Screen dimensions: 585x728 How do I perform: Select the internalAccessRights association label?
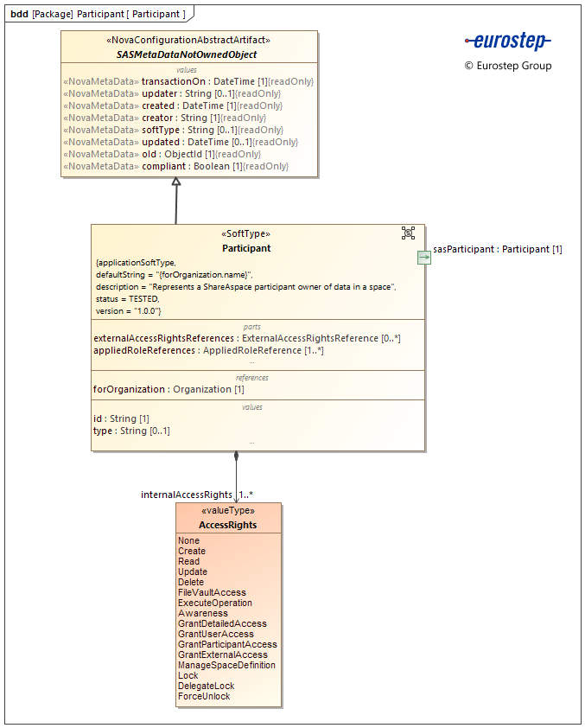pyautogui.click(x=186, y=495)
